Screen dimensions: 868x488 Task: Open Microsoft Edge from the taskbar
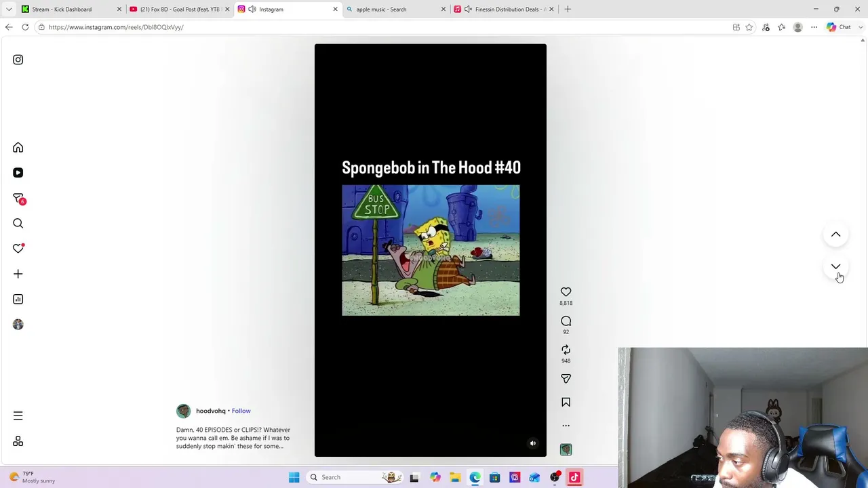[x=475, y=477]
